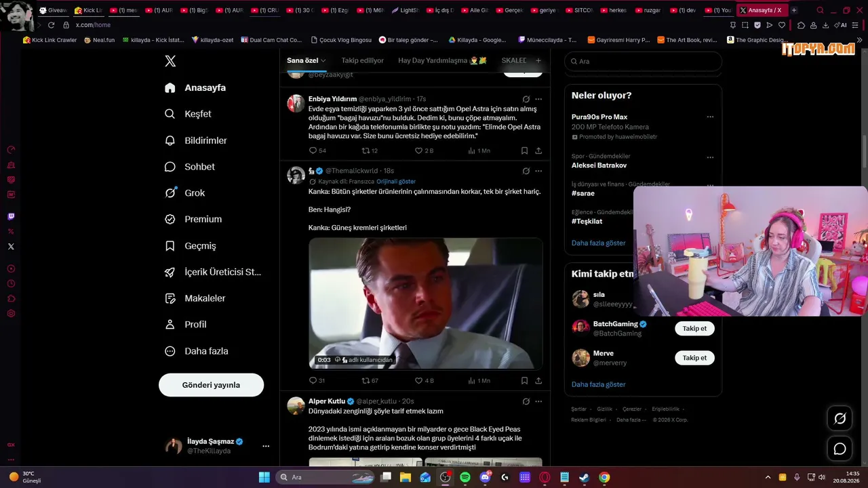Open more options for Aleksei Batrakov trend
Viewport: 868px width, 488px height.
(710, 157)
